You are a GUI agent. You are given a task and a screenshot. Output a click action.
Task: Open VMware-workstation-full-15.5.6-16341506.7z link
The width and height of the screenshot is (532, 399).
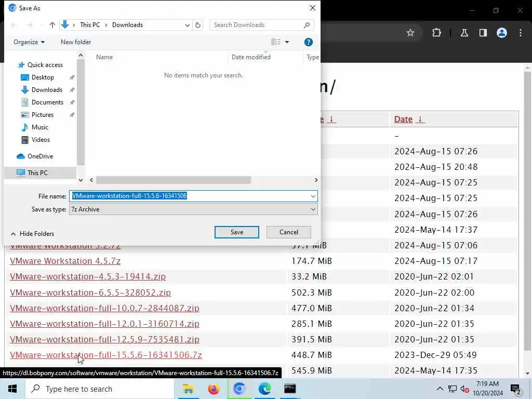[106, 355]
